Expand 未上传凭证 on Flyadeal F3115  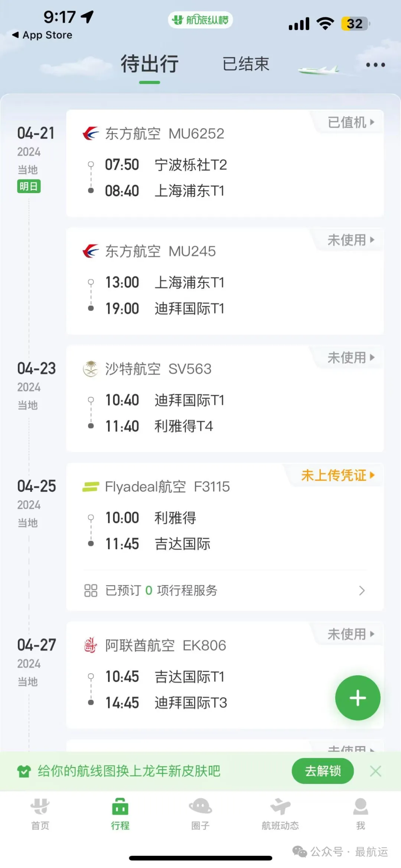338,475
